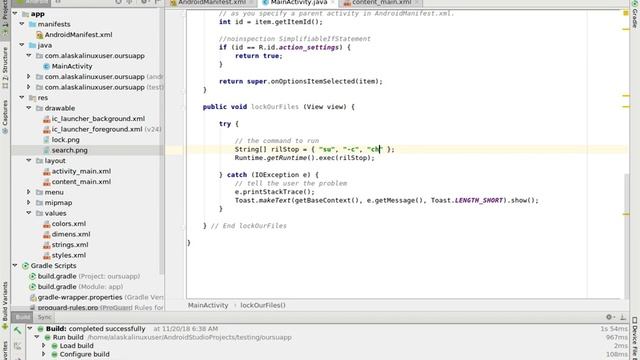Click the warning marker at top of the scrollbar gutter
The height and width of the screenshot is (360, 640).
626,13
